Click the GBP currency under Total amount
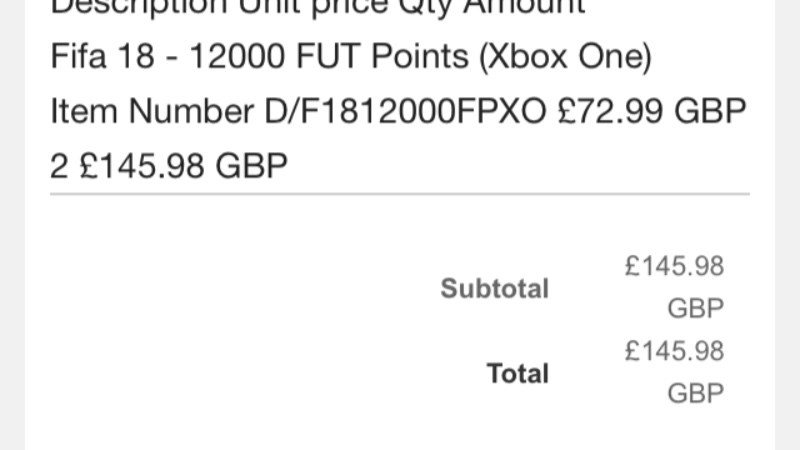The height and width of the screenshot is (450, 800). [695, 393]
